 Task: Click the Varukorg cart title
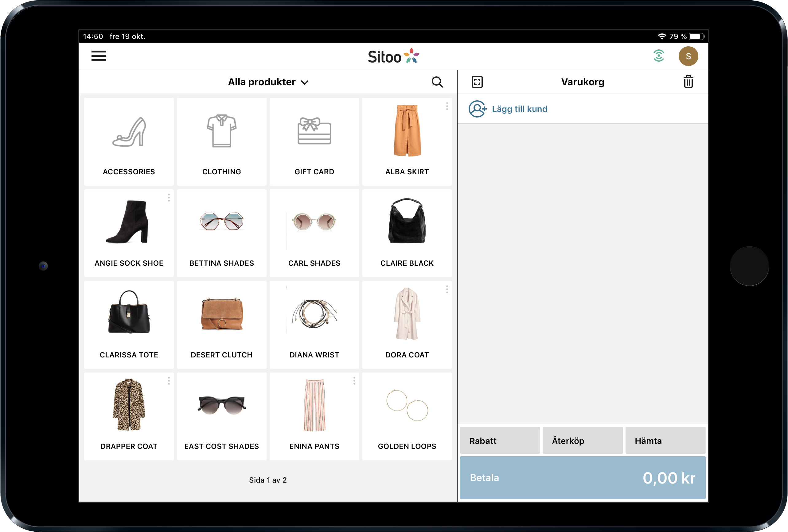point(583,82)
